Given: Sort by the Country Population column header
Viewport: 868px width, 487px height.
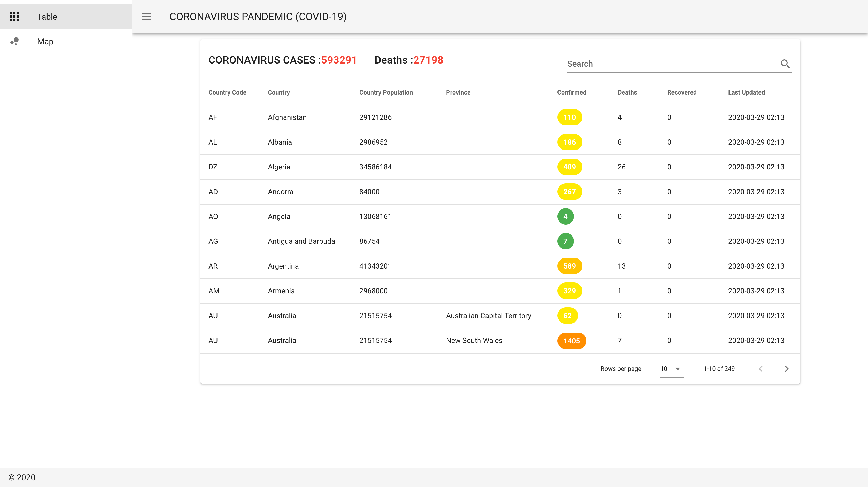Looking at the screenshot, I should click(x=386, y=92).
